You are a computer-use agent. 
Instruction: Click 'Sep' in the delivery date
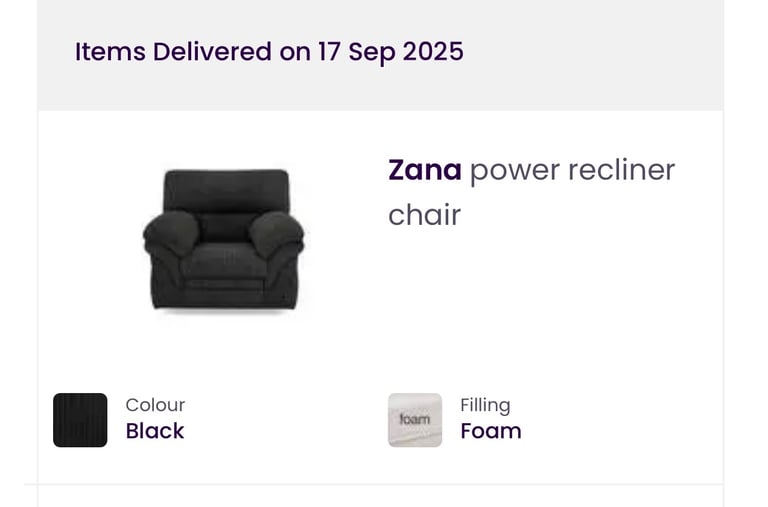371,52
